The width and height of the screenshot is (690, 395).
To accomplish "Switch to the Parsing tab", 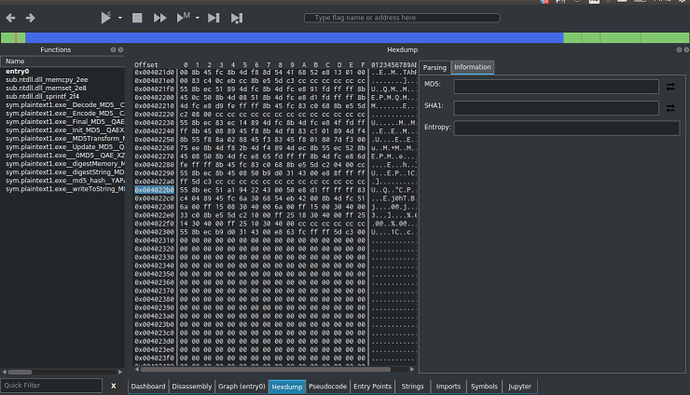I will (x=435, y=67).
